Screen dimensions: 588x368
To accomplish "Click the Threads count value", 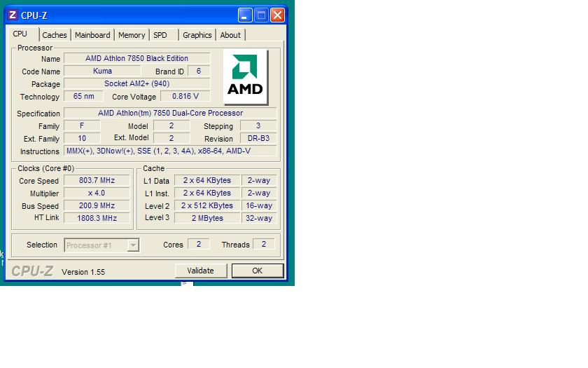I will coord(264,244).
